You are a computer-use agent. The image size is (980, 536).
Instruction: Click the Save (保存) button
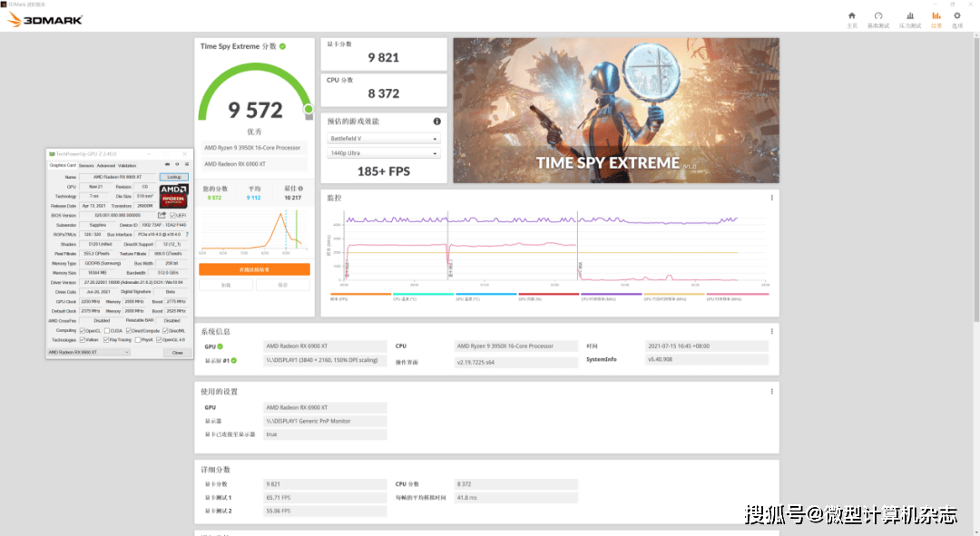click(282, 285)
